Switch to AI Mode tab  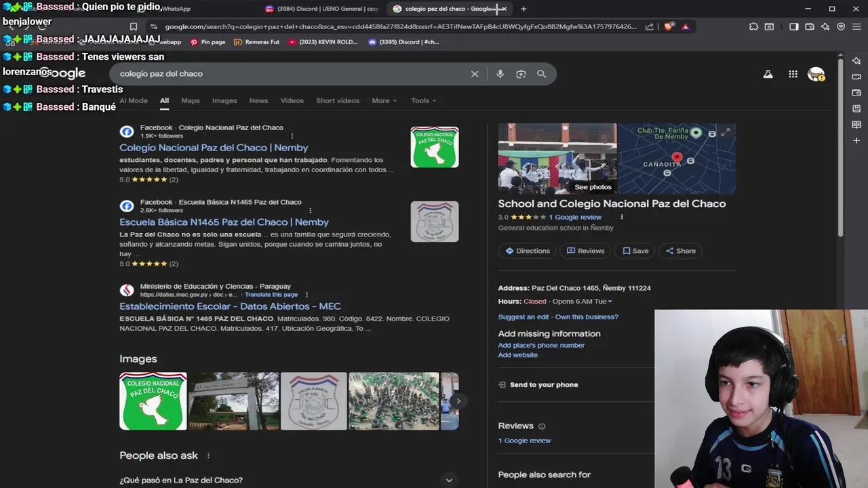[134, 100]
